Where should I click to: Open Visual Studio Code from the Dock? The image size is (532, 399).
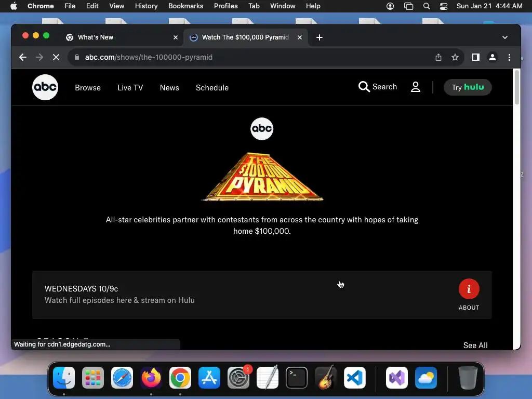354,378
